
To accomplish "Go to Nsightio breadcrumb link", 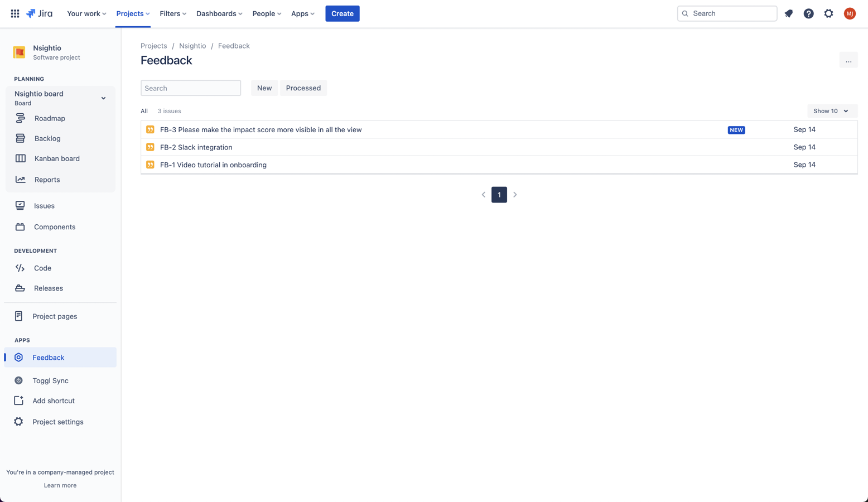I will (192, 46).
